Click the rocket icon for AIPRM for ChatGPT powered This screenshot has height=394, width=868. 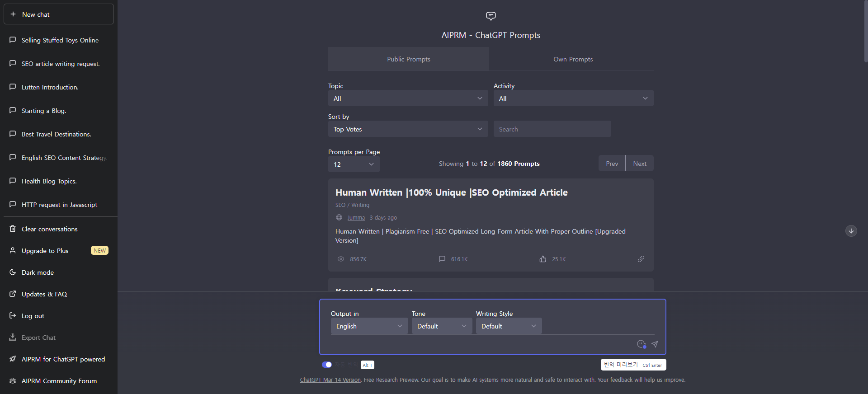coord(13,359)
